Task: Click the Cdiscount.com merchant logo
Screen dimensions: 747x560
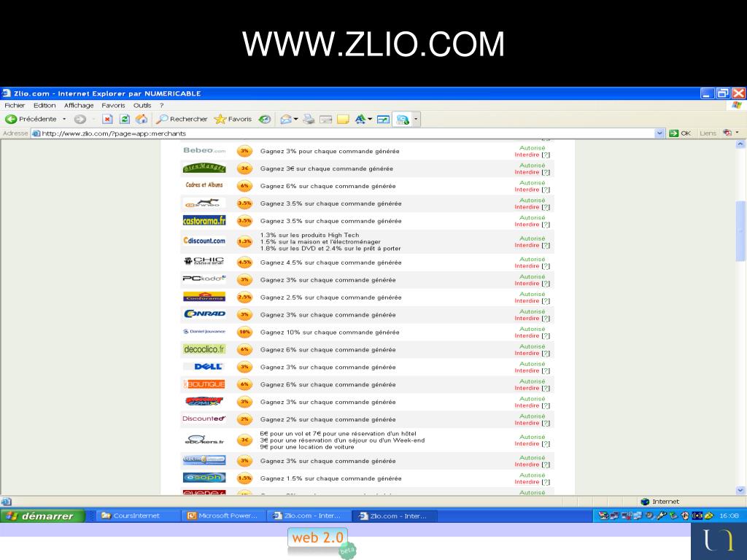Action: tap(204, 241)
